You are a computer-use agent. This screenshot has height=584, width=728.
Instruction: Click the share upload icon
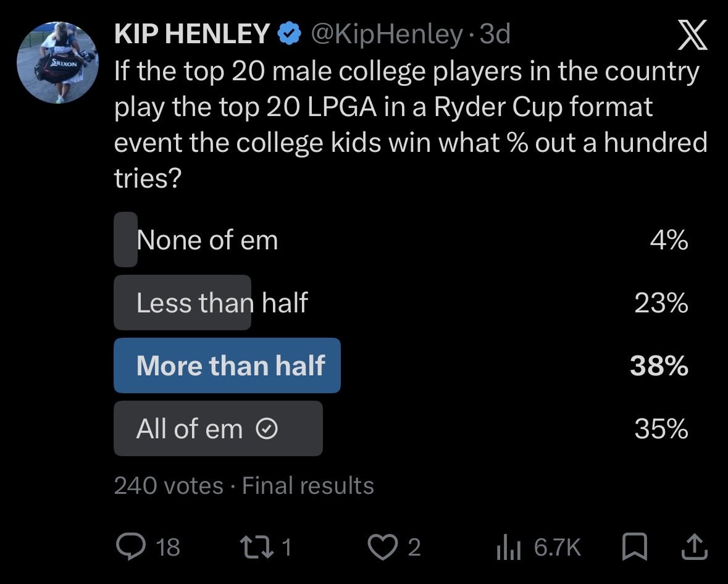click(694, 546)
